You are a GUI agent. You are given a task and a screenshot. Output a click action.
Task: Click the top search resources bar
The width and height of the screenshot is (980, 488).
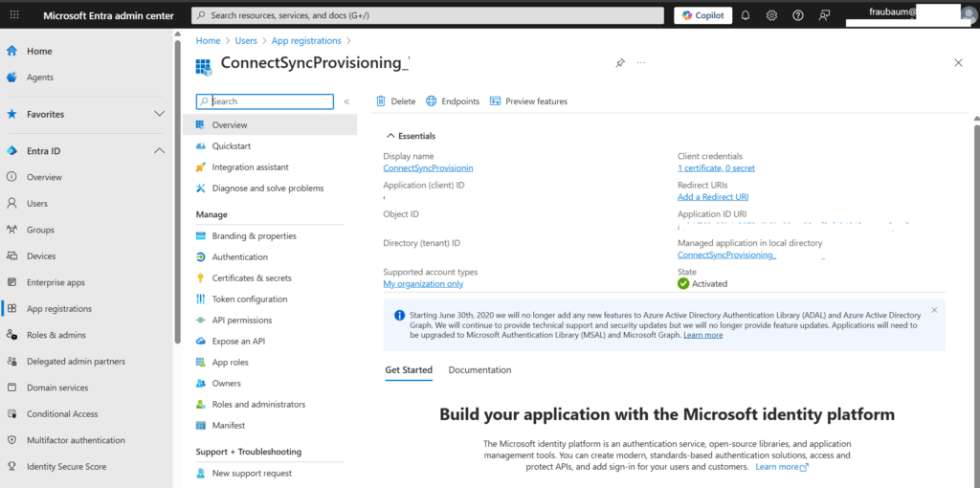pyautogui.click(x=428, y=15)
